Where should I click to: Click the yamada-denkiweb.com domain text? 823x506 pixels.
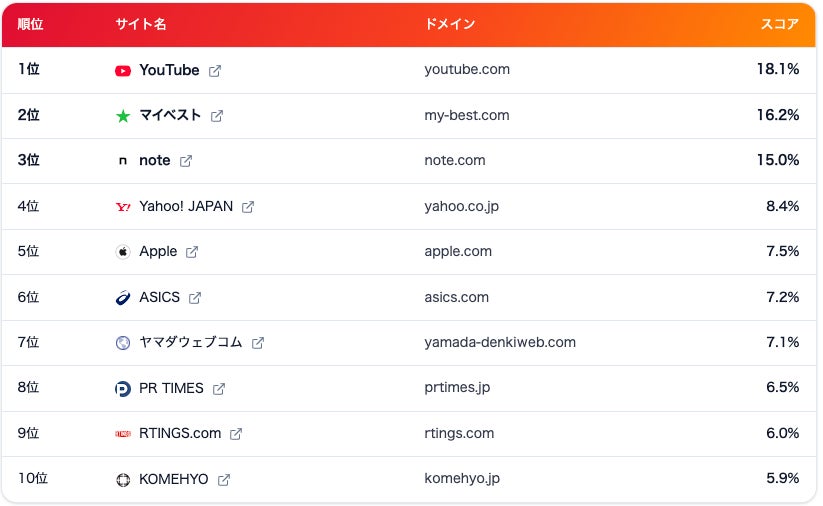pos(500,342)
